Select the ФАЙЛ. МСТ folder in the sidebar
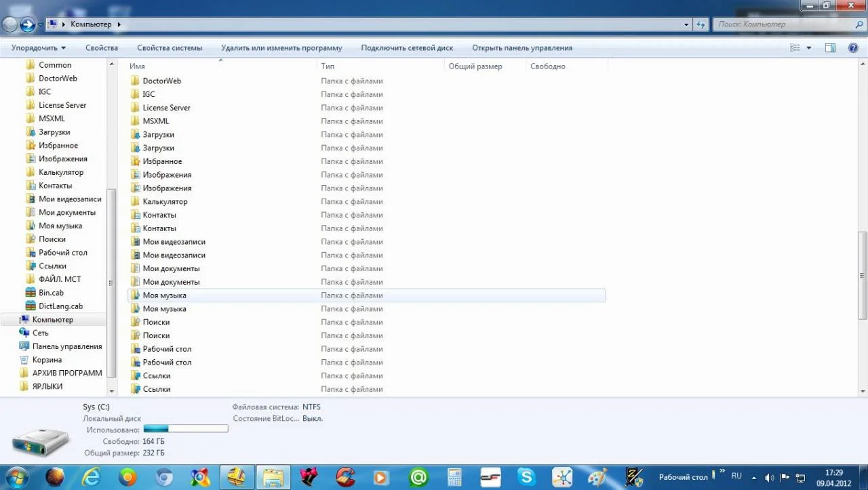Image resolution: width=868 pixels, height=490 pixels. (x=53, y=279)
